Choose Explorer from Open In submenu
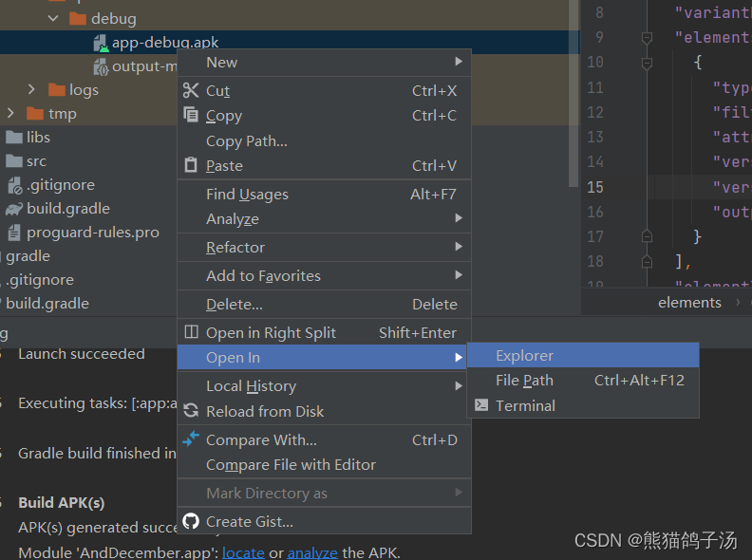Screen dimensions: 752x560 coord(583,355)
